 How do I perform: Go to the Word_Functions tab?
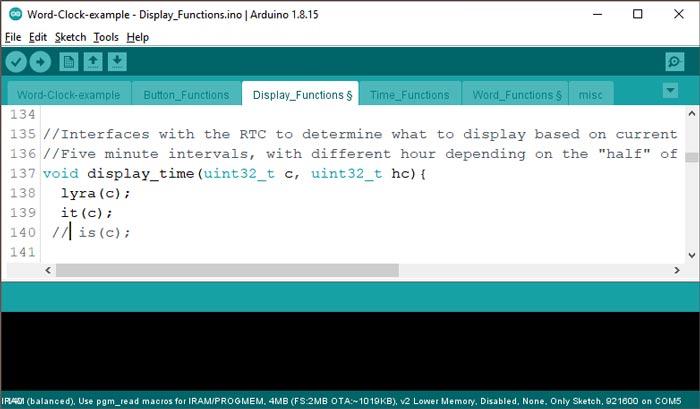[x=516, y=95]
